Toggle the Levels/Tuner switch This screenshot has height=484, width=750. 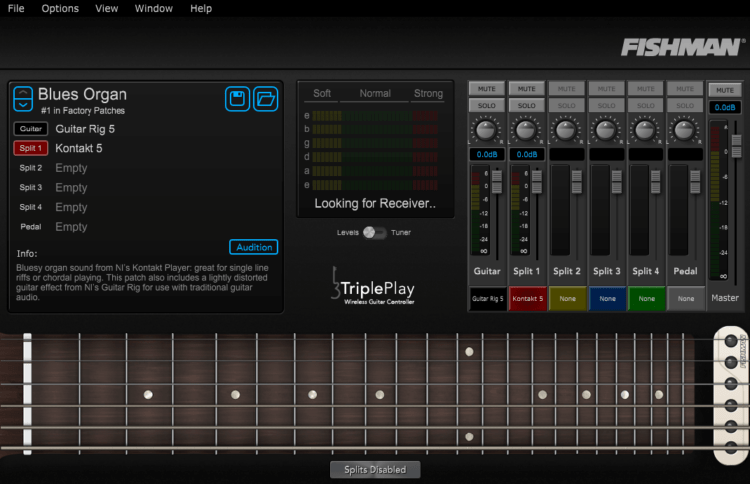pos(375,232)
